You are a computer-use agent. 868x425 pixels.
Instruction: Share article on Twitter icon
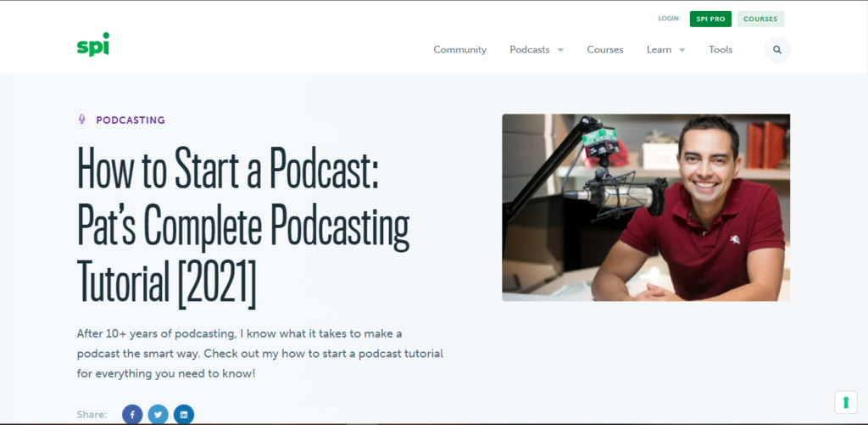(158, 415)
